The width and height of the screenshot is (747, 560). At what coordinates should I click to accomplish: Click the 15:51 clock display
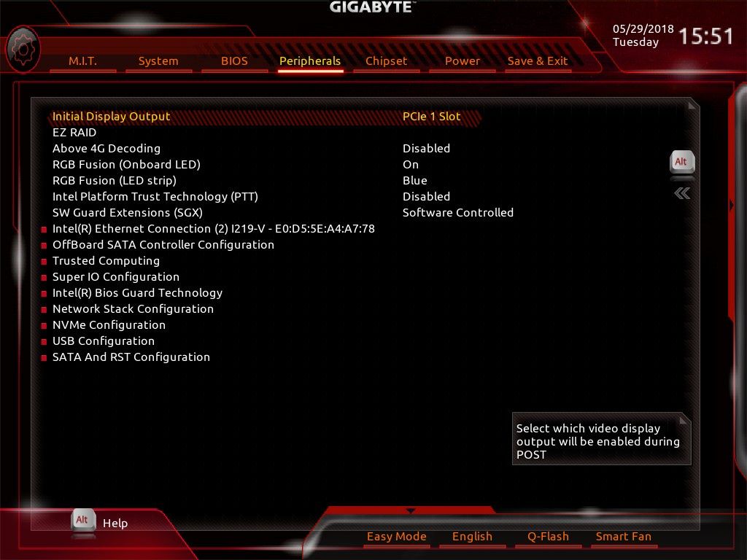[x=705, y=36]
